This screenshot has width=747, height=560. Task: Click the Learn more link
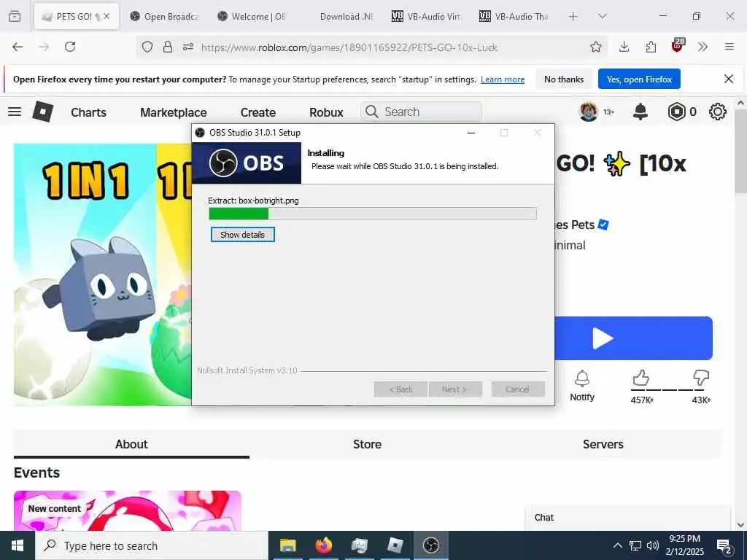coord(503,79)
